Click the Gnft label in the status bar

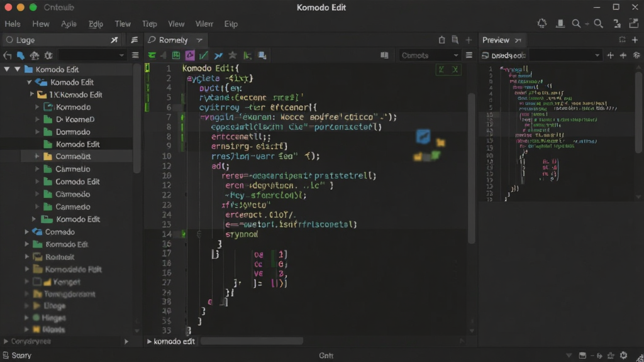point(326,356)
